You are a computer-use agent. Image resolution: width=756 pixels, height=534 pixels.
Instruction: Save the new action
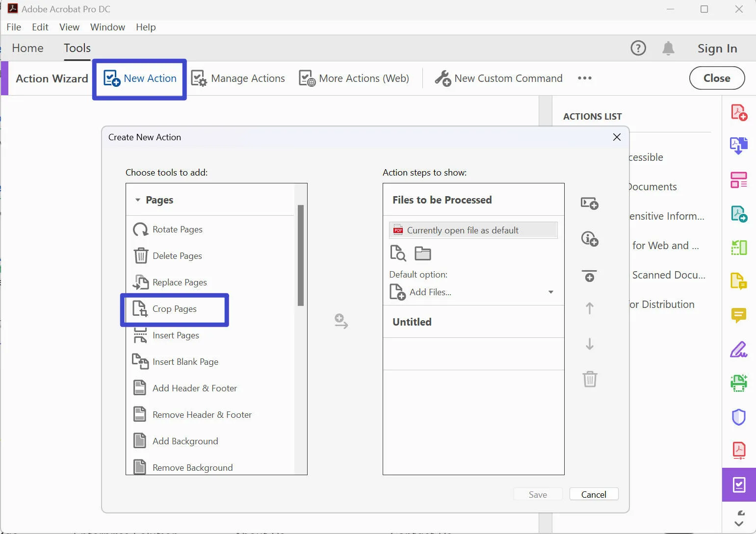pos(537,494)
